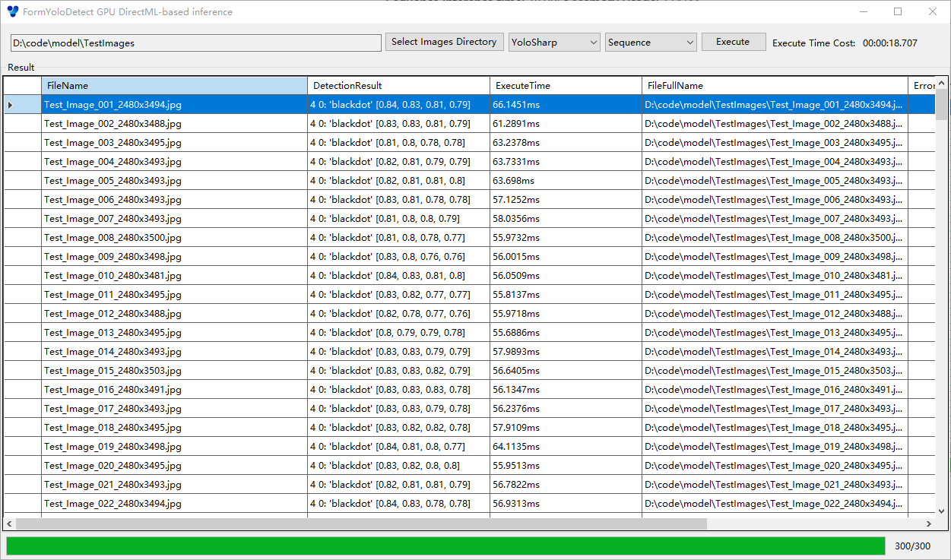This screenshot has width=951, height=560.
Task: Click full path cell for Test_Image_010_2480x3481
Action: pyautogui.click(x=775, y=276)
